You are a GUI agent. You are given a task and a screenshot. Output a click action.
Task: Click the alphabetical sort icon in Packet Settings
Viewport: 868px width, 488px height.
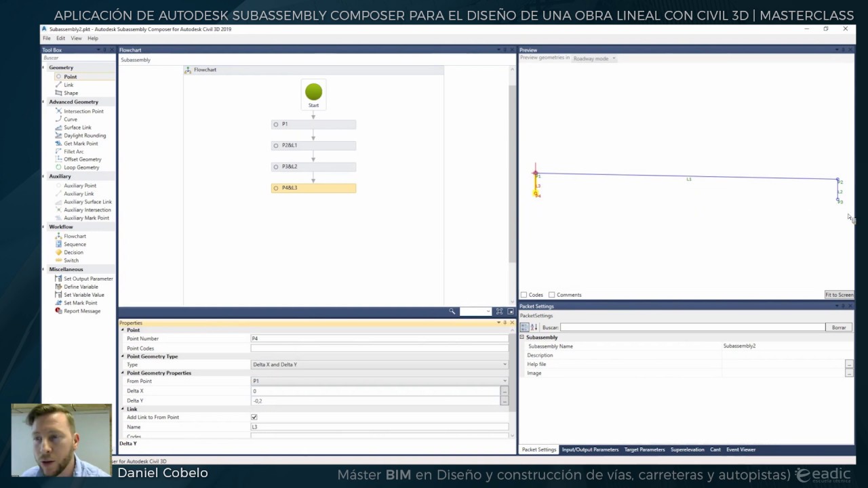coord(534,327)
